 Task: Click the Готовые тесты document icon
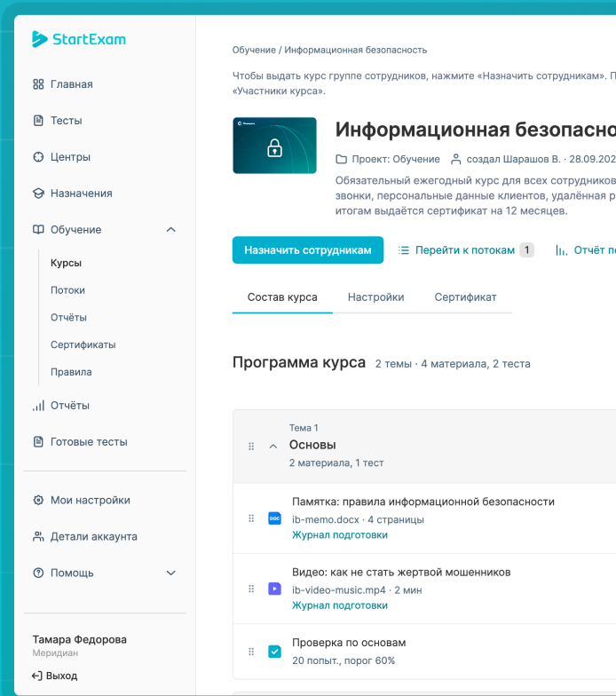point(39,442)
